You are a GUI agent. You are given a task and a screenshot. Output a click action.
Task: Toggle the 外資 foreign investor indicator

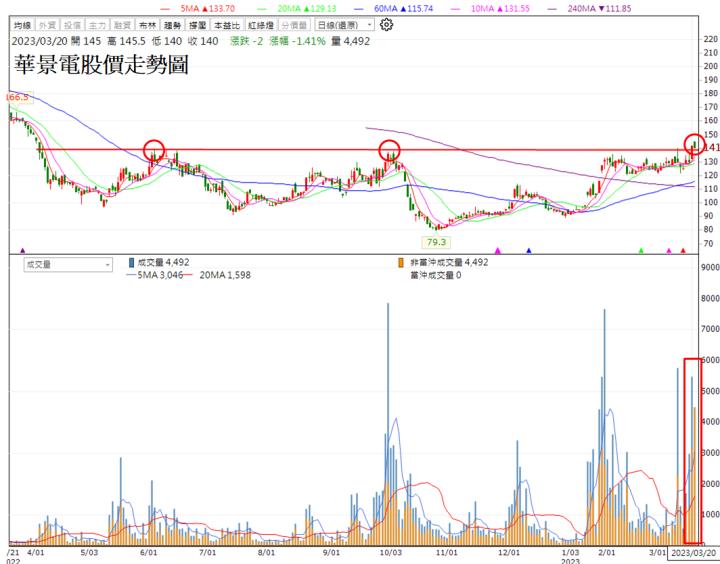coord(47,25)
